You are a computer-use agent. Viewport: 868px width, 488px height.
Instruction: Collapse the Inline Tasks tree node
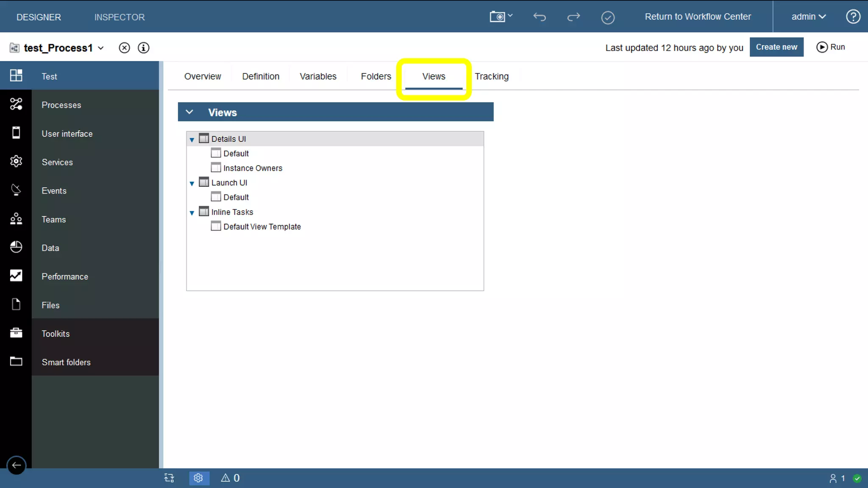[x=192, y=213]
